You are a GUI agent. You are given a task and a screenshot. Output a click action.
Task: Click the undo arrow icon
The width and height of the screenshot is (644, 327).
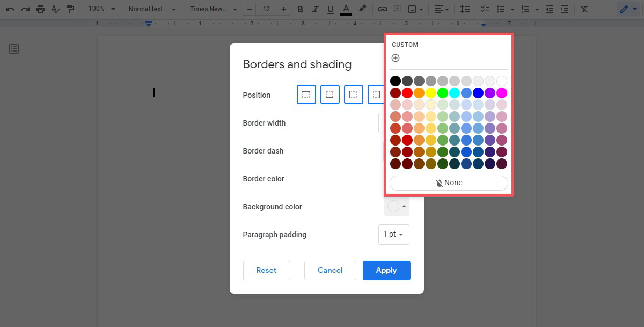click(x=10, y=9)
